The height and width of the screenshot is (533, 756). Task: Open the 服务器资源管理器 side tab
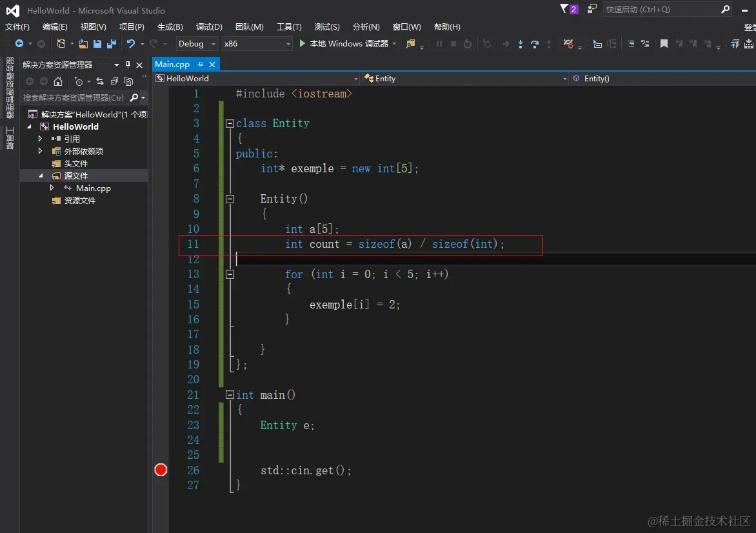[10, 88]
